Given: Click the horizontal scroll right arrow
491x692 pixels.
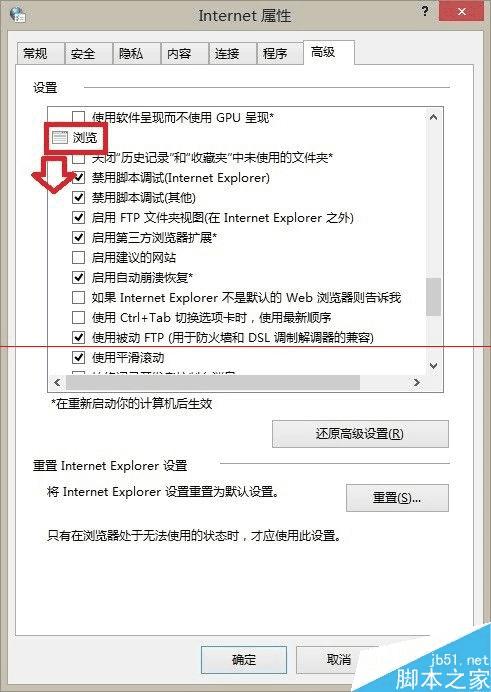Looking at the screenshot, I should 417,382.
